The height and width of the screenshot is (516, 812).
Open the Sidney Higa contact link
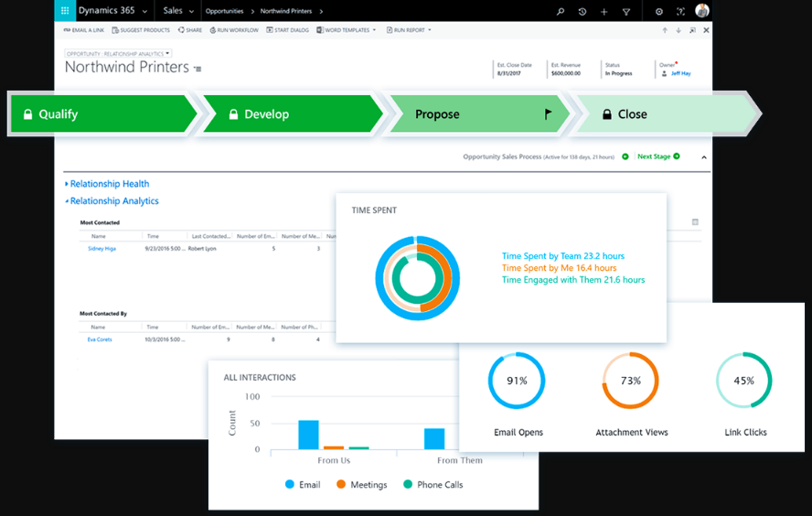101,248
